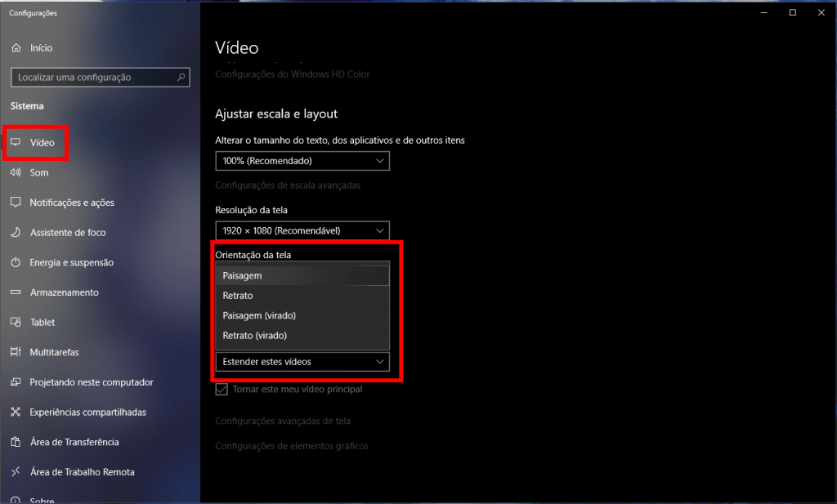Close the Configurações window
The height and width of the screenshot is (504, 837).
(821, 13)
